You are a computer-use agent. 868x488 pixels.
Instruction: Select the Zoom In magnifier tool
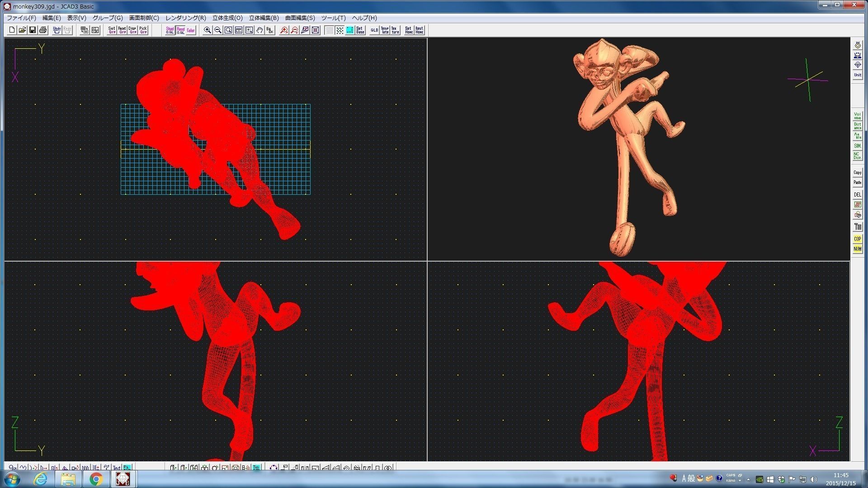pos(208,30)
